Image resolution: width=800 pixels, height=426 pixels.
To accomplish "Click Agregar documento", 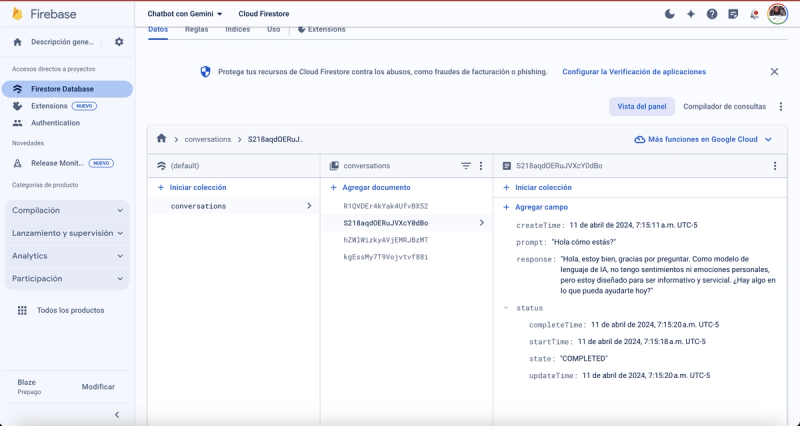I will coord(371,187).
